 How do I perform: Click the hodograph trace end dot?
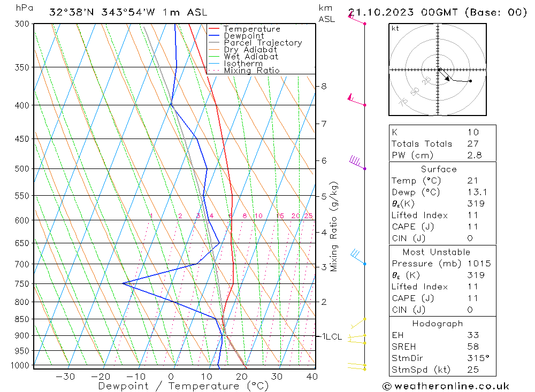470,81
